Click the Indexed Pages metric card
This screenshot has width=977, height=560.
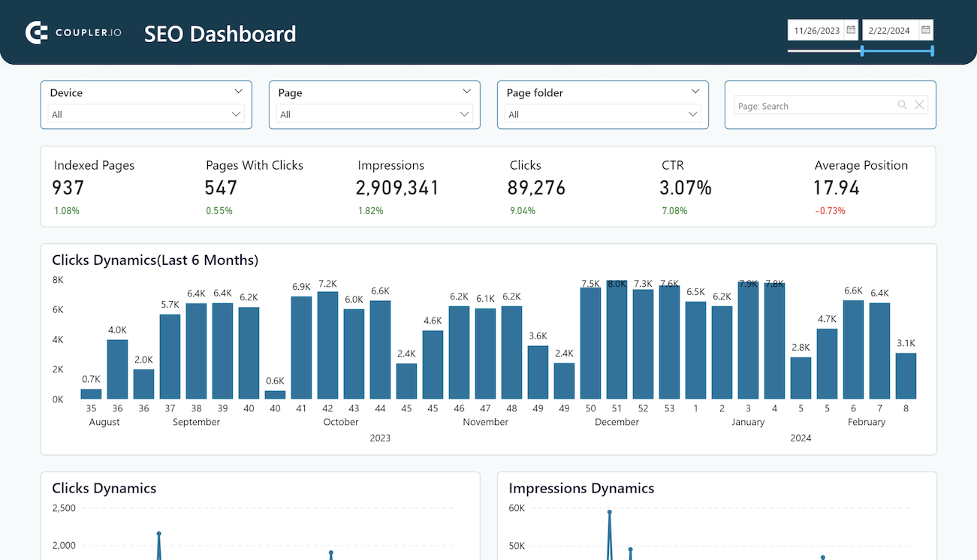[94, 186]
